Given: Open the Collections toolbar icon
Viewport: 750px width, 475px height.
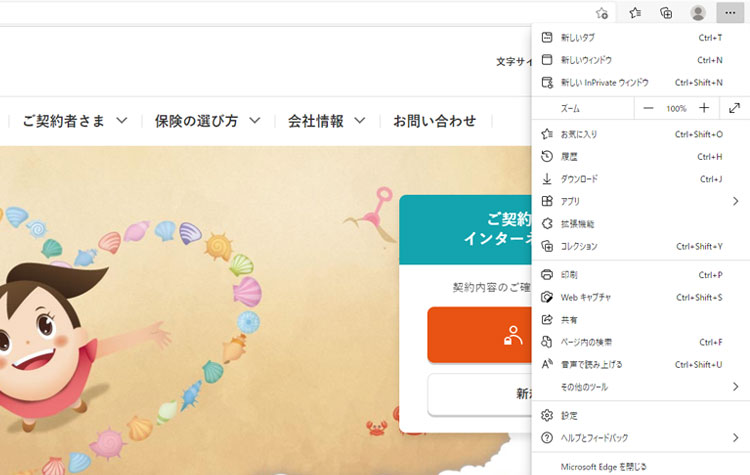Looking at the screenshot, I should (x=666, y=13).
